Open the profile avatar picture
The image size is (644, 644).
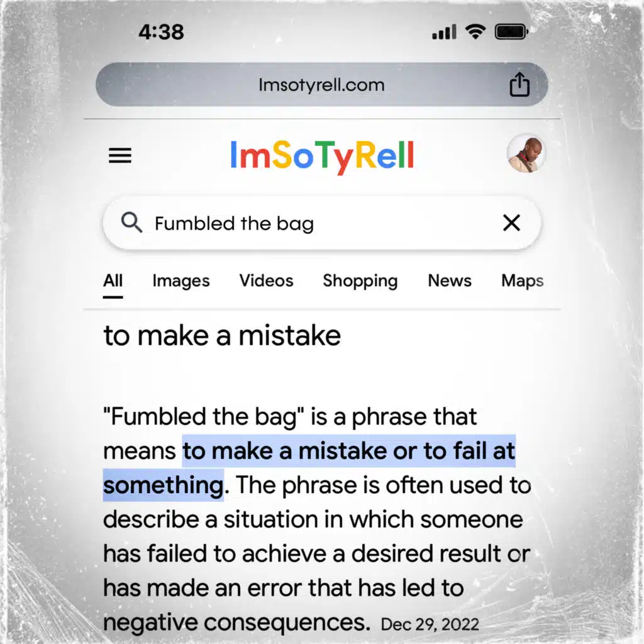[x=526, y=153]
